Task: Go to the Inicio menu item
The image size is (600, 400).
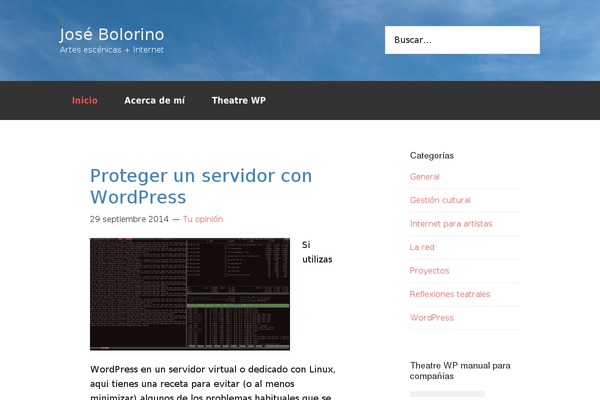Action: point(85,100)
